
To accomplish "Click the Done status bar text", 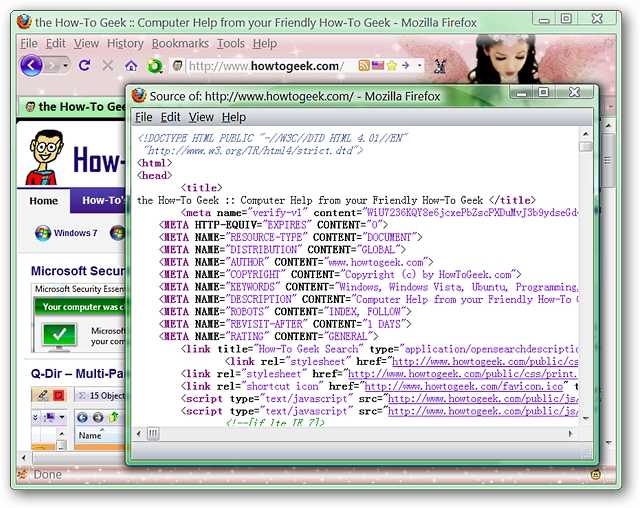I will [48, 475].
